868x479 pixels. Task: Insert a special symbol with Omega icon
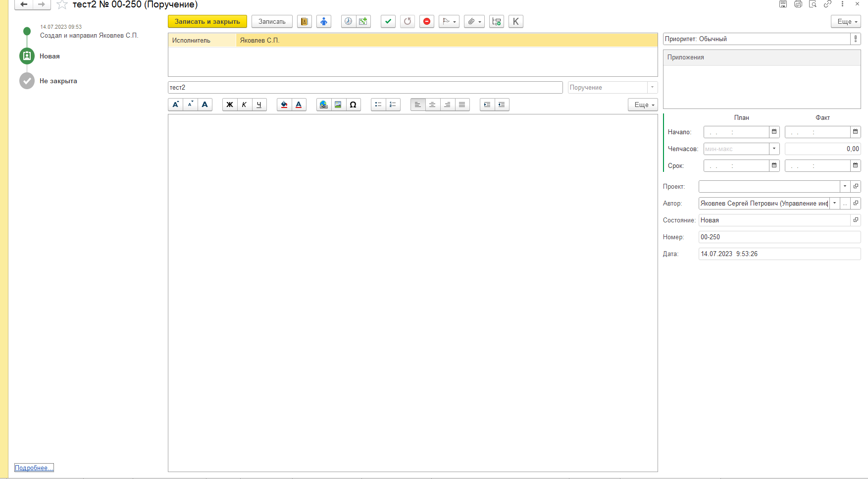[353, 105]
